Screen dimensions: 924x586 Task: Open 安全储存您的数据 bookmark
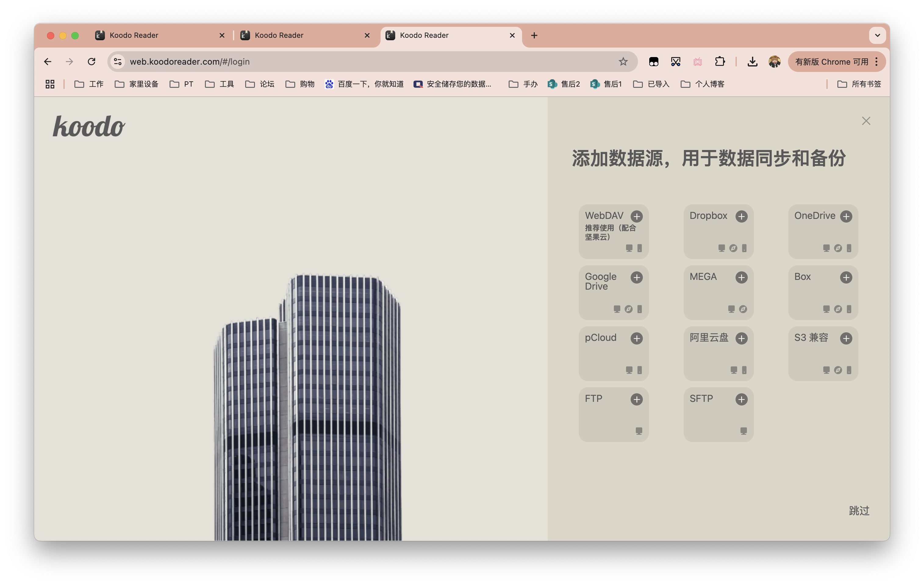point(452,84)
